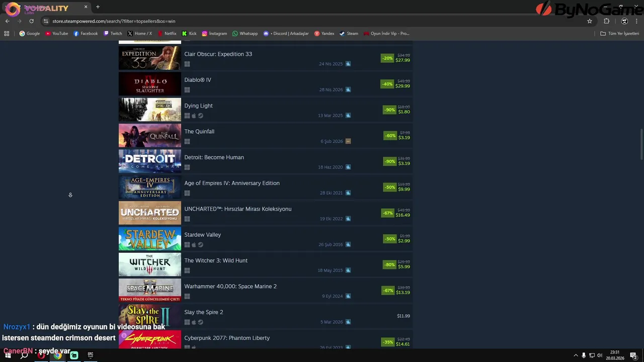Click The Quinfall game thumbnail
This screenshot has height=362, width=644.
tap(150, 136)
